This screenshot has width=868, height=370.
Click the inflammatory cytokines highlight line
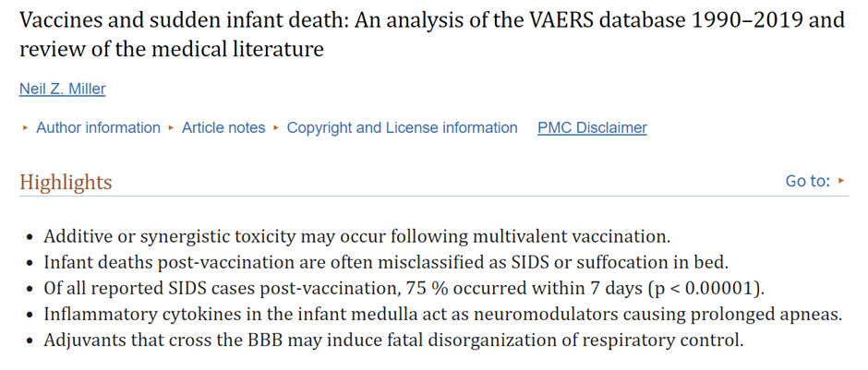(x=443, y=314)
